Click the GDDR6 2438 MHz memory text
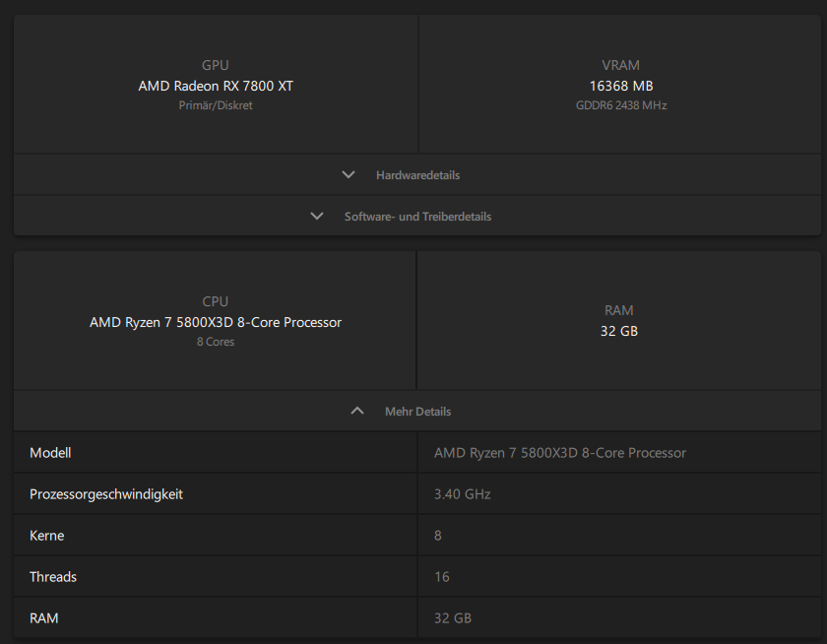Image resolution: width=827 pixels, height=644 pixels. click(x=621, y=105)
